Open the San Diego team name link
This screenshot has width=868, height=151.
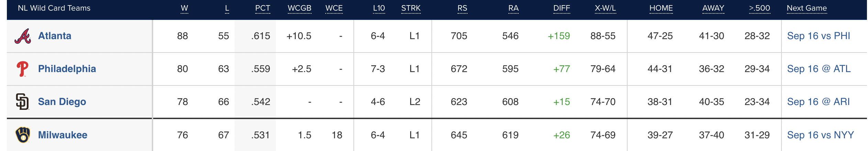62,102
